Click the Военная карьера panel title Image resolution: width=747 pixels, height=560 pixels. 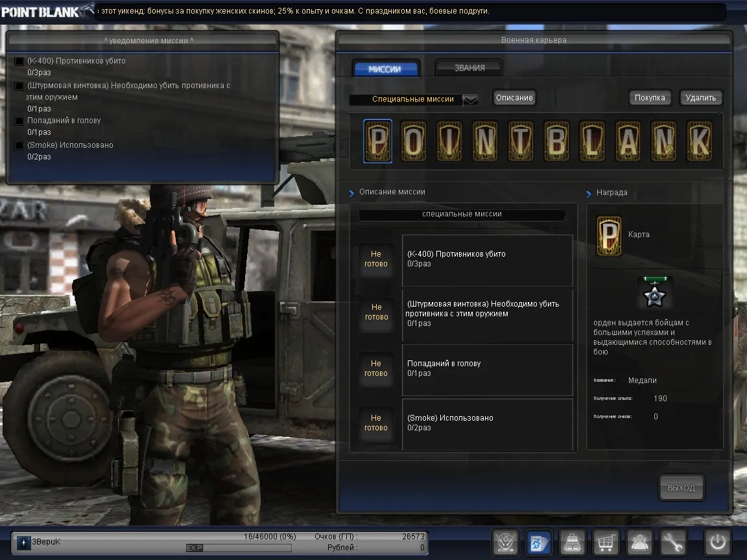click(x=534, y=40)
